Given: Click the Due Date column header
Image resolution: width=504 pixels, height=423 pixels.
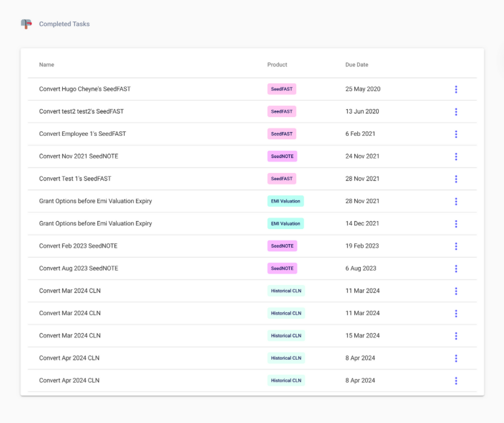Looking at the screenshot, I should tap(357, 64).
